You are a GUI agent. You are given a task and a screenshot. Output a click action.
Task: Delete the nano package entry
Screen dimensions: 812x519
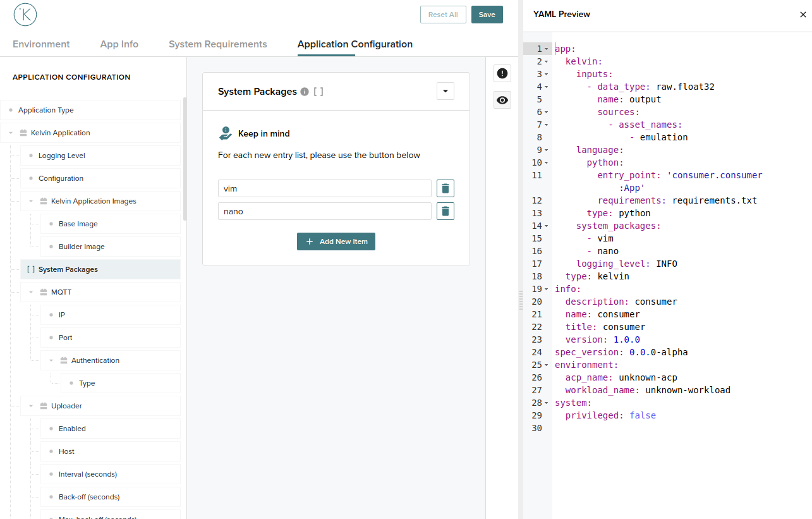[x=445, y=211]
